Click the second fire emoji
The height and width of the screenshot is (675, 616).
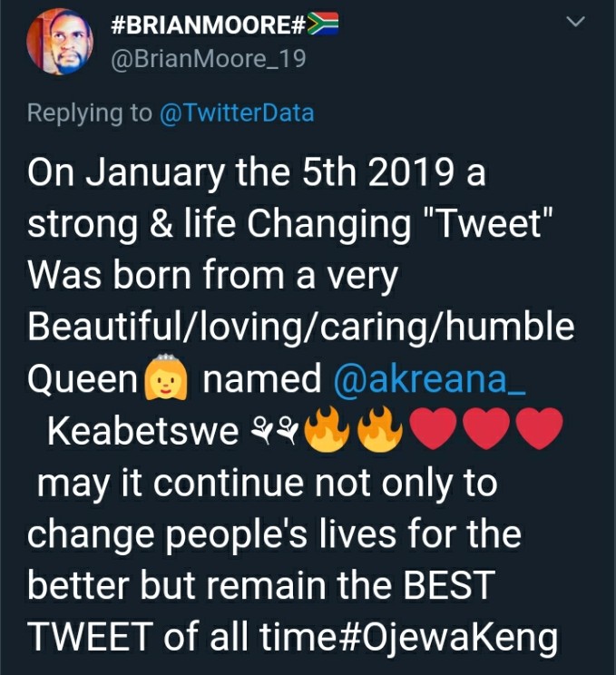(x=380, y=429)
